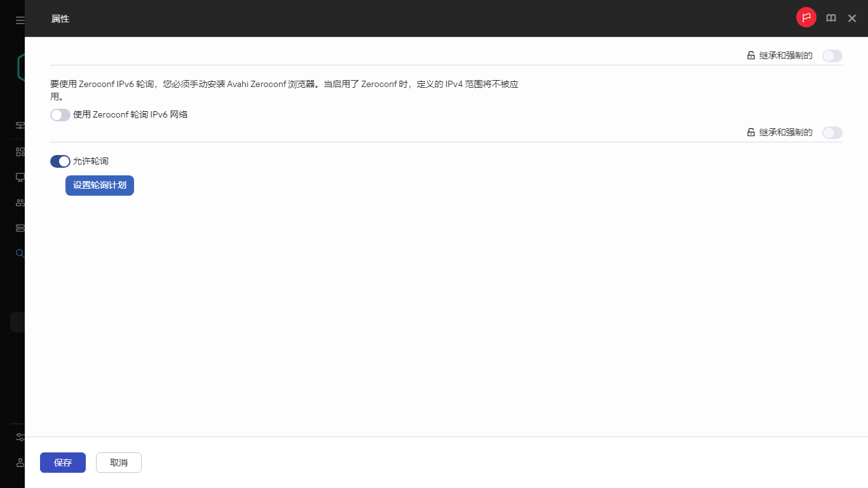Viewport: 868px width, 488px height.
Task: Enable the lower 继承和强制的 toggle
Action: [x=832, y=132]
